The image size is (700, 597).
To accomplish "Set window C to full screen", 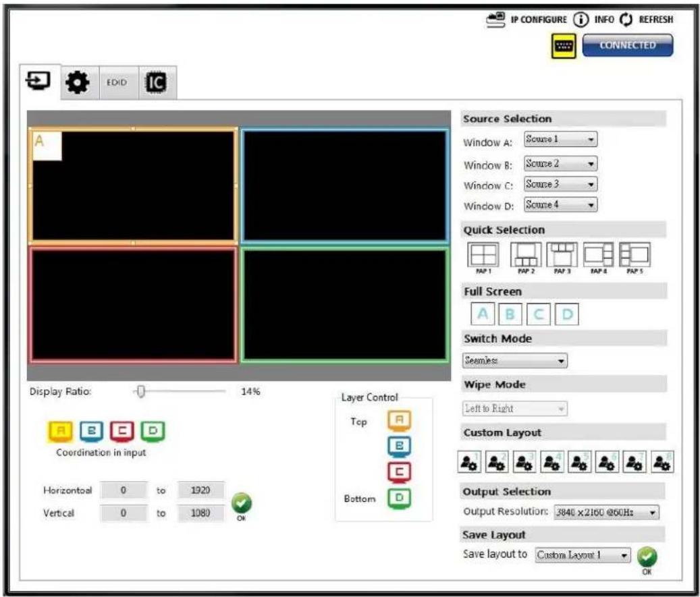I will click(539, 314).
